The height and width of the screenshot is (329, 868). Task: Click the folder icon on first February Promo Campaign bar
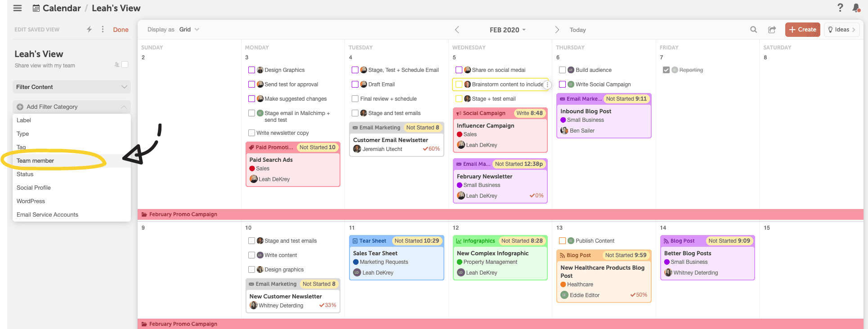tap(144, 214)
